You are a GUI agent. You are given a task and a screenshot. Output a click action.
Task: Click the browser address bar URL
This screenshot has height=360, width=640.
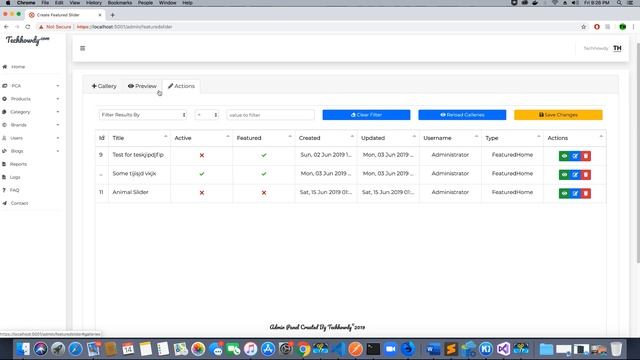pyautogui.click(x=124, y=27)
